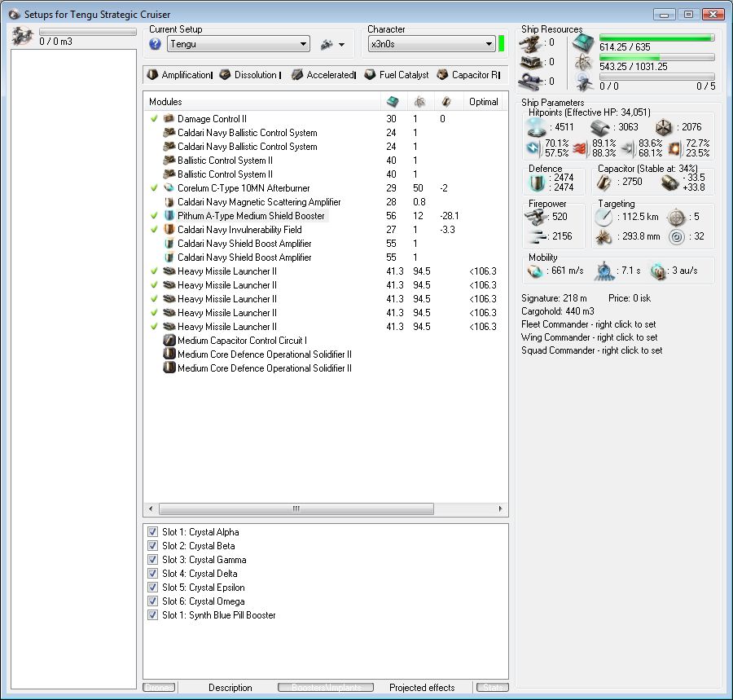Switch to the Stats tab
This screenshot has height=700, width=733.
(492, 688)
